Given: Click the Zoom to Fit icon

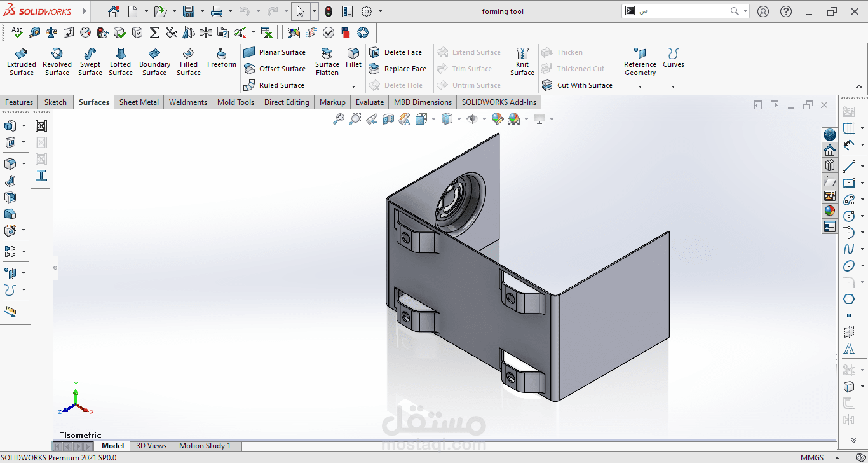Looking at the screenshot, I should pos(339,119).
